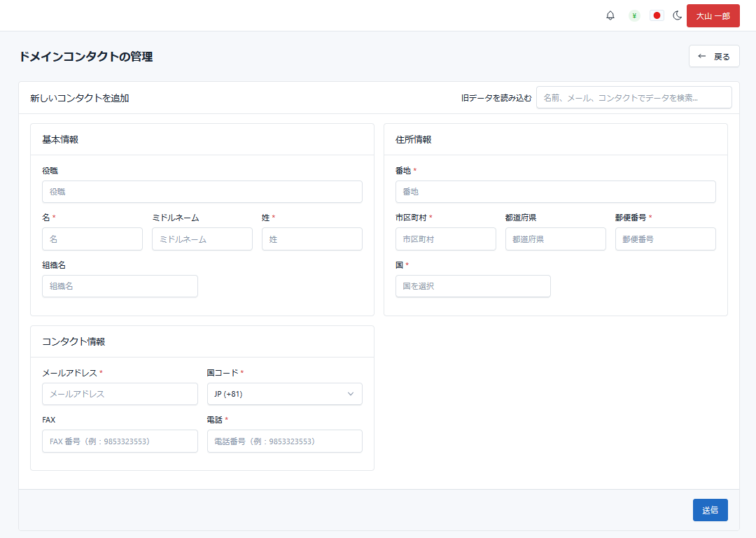Click the FAX number input field

[x=120, y=441]
